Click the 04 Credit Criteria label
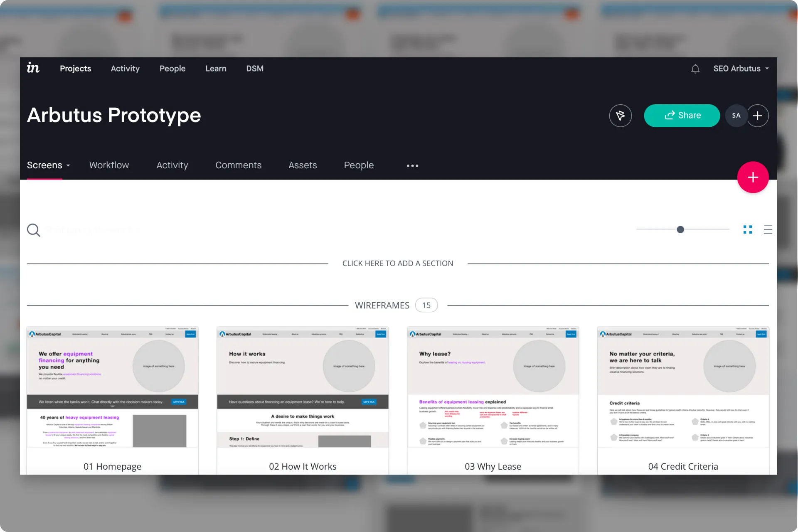Image resolution: width=798 pixels, height=532 pixels. [683, 466]
